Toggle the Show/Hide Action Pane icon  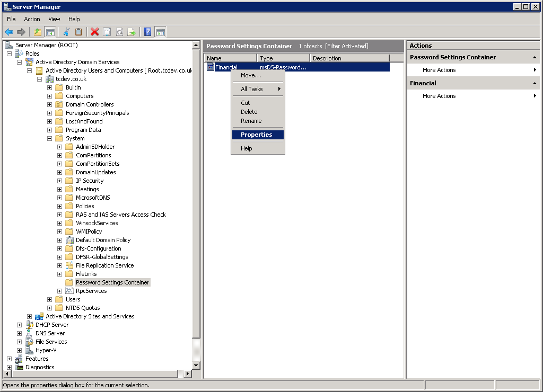pyautogui.click(x=160, y=32)
